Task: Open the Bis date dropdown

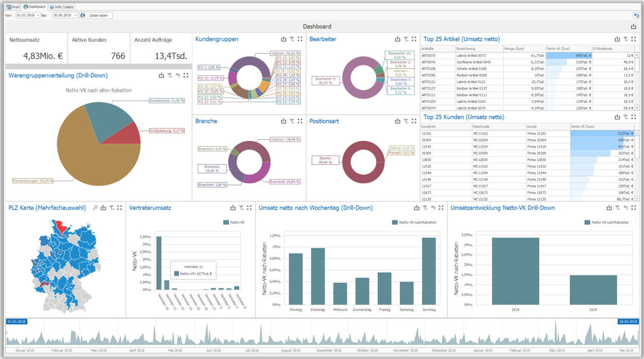Action: (75, 15)
